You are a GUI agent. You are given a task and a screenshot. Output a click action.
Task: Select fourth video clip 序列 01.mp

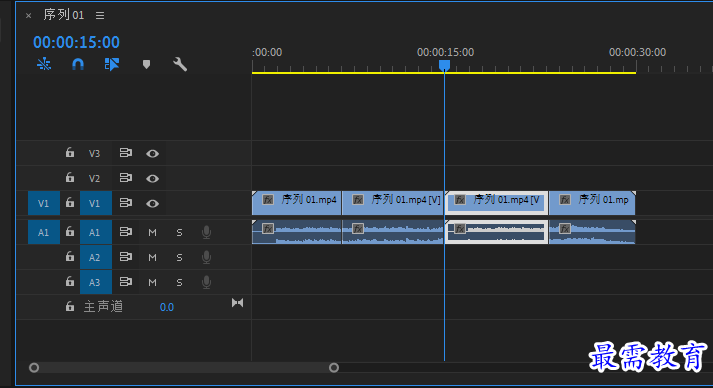point(592,203)
